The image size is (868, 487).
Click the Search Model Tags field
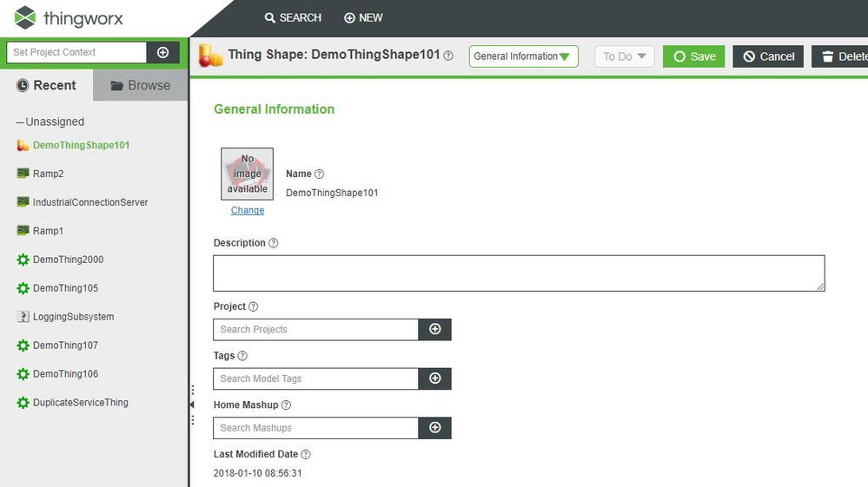pos(315,378)
